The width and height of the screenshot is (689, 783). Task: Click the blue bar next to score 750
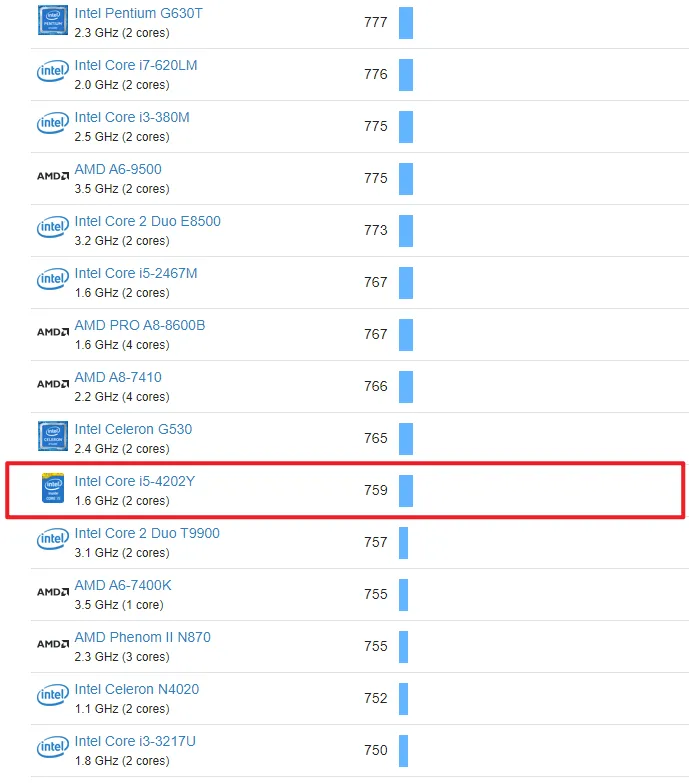point(403,751)
